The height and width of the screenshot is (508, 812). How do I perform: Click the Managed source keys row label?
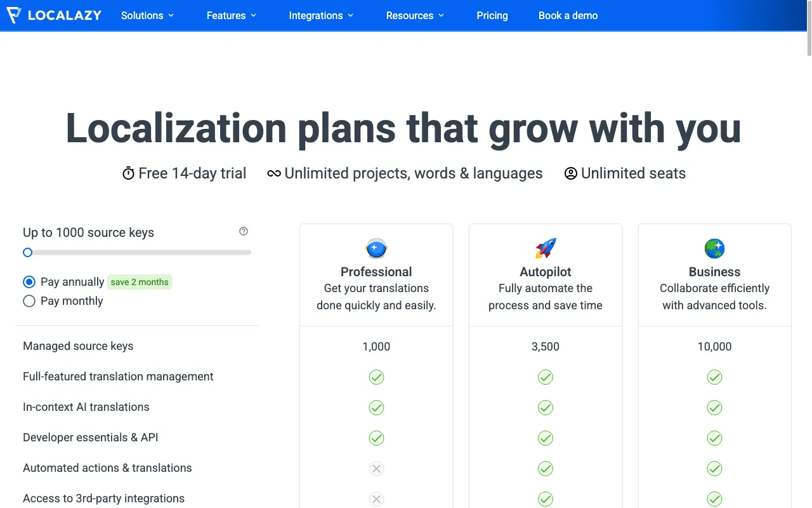tap(78, 346)
